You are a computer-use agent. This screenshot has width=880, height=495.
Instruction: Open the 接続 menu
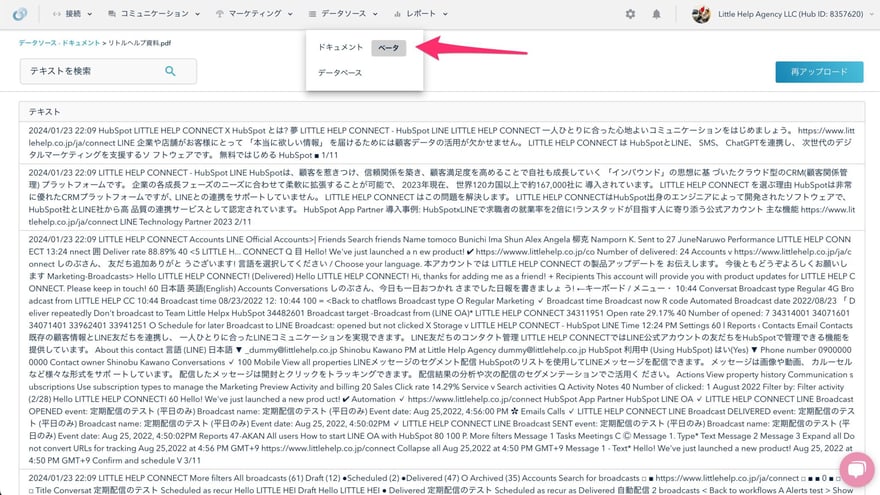[x=72, y=14]
